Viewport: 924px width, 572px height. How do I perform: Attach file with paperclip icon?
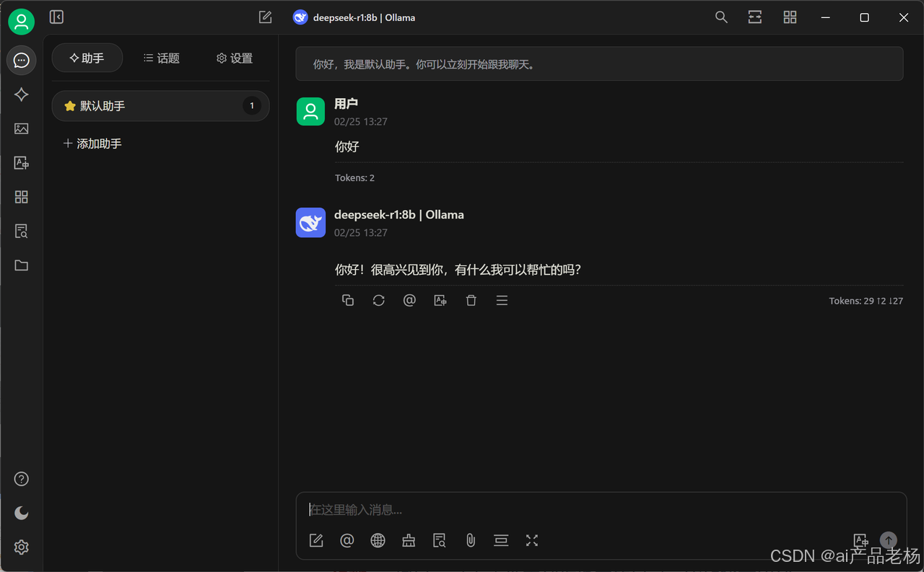coord(471,540)
